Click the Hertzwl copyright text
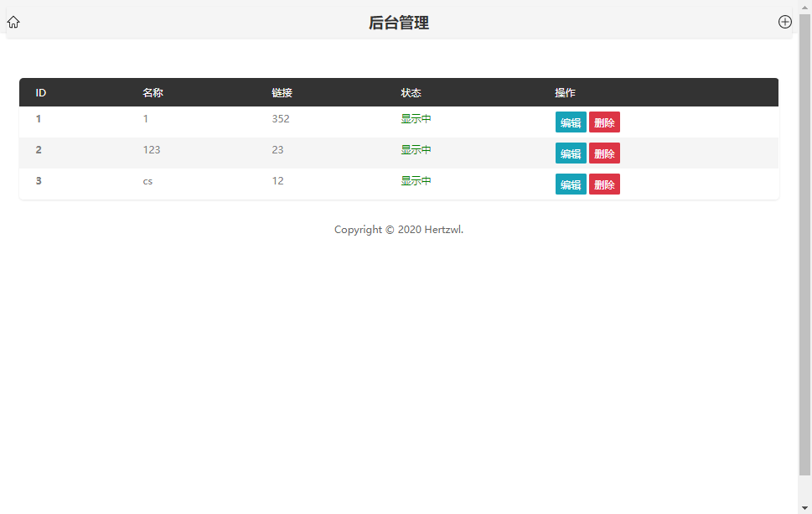 tap(398, 229)
